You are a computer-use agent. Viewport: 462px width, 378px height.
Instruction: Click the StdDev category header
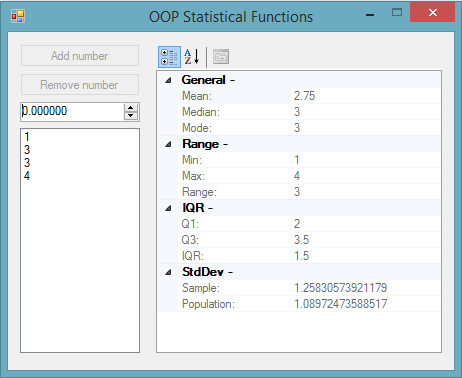207,272
